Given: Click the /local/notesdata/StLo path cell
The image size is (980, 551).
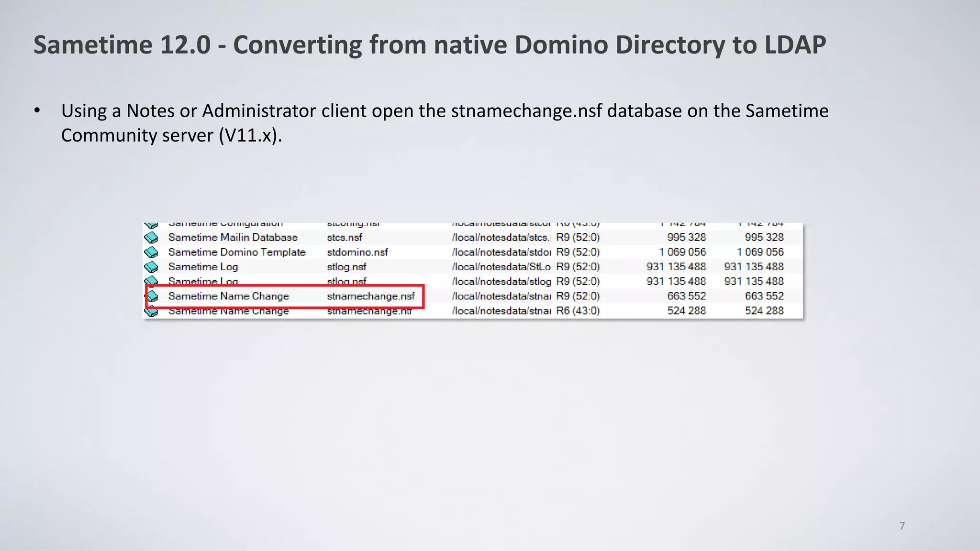Looking at the screenshot, I should [501, 267].
